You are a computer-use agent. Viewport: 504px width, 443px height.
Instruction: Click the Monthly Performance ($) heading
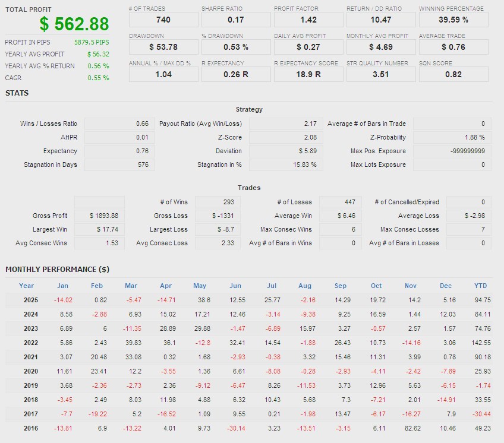[x=57, y=269]
